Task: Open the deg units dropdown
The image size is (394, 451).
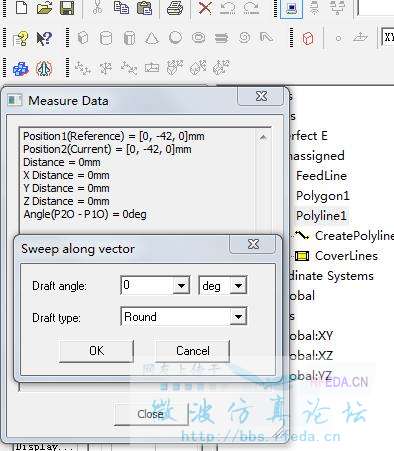Action: click(x=238, y=285)
